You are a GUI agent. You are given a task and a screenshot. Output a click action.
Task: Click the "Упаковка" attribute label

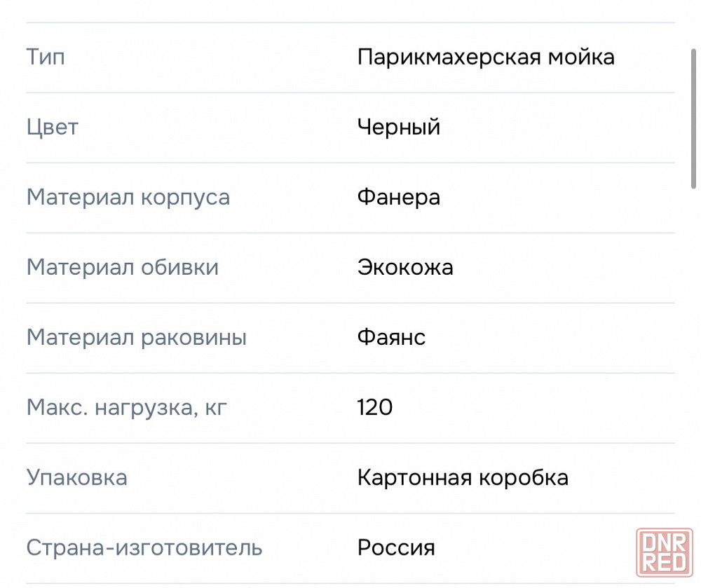coord(77,478)
